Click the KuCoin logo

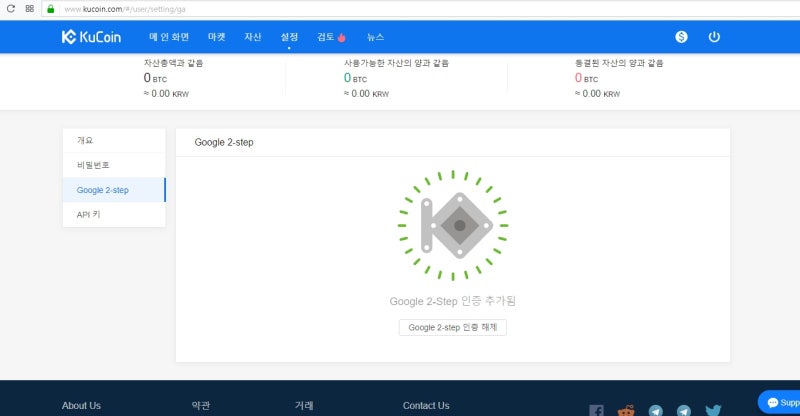point(91,37)
